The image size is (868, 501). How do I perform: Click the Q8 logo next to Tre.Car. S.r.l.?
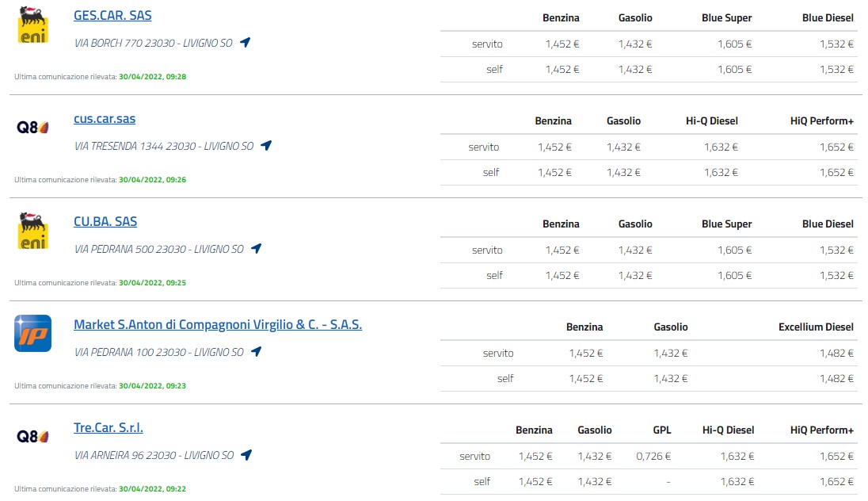(x=32, y=437)
